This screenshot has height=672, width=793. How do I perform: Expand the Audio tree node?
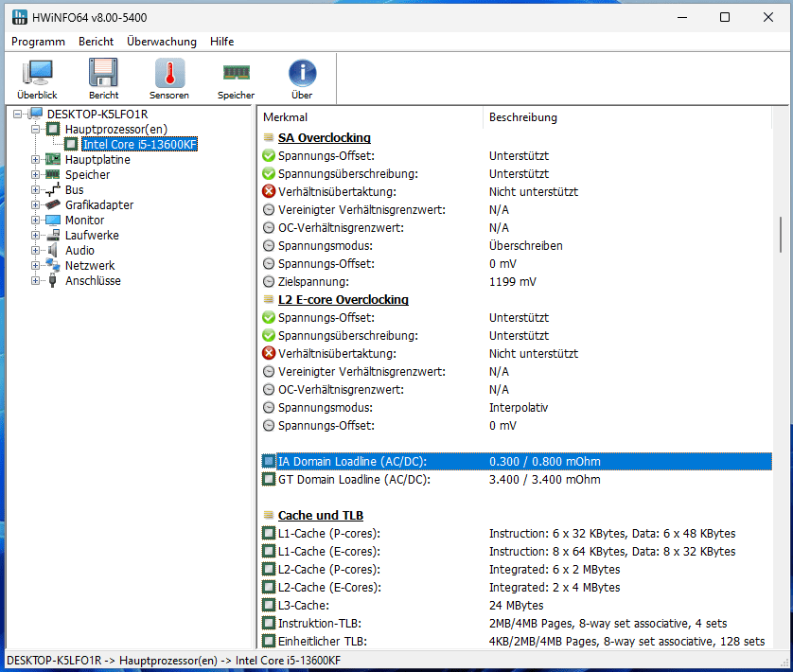(x=35, y=250)
